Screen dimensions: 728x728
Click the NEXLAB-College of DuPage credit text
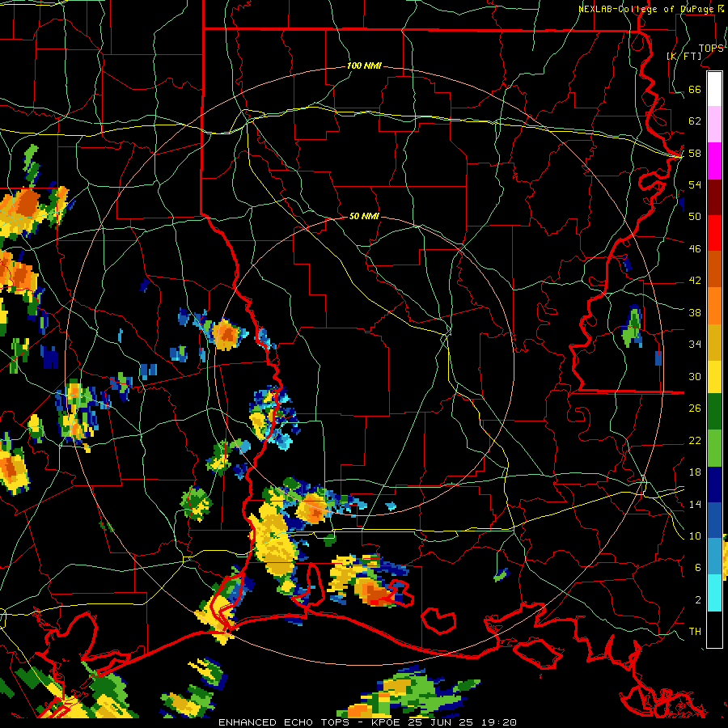pyautogui.click(x=645, y=9)
